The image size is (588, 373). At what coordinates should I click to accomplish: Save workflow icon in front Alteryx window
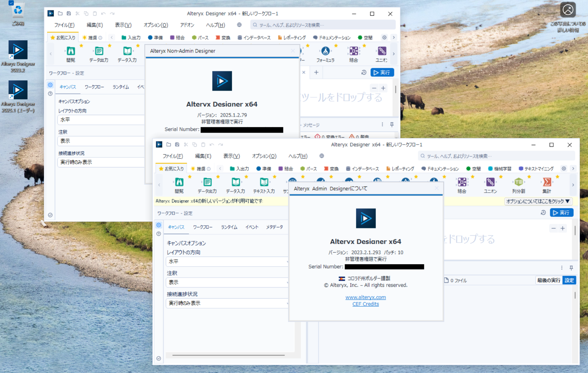click(177, 145)
